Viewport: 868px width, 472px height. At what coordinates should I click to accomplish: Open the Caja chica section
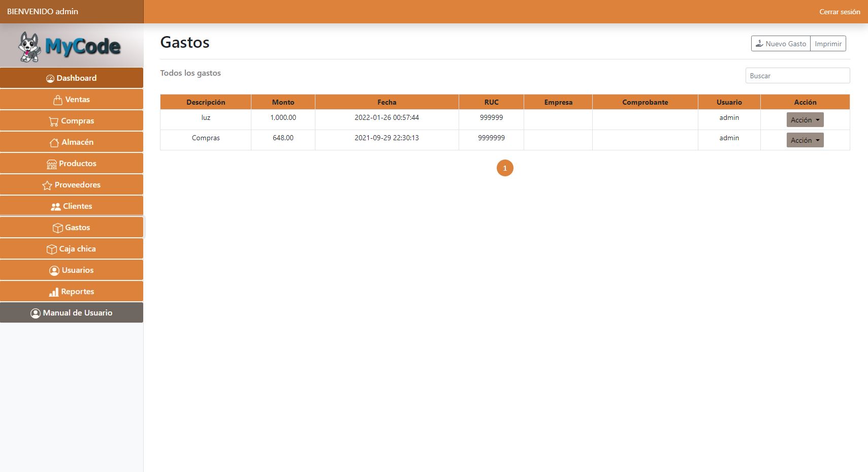pyautogui.click(x=72, y=249)
